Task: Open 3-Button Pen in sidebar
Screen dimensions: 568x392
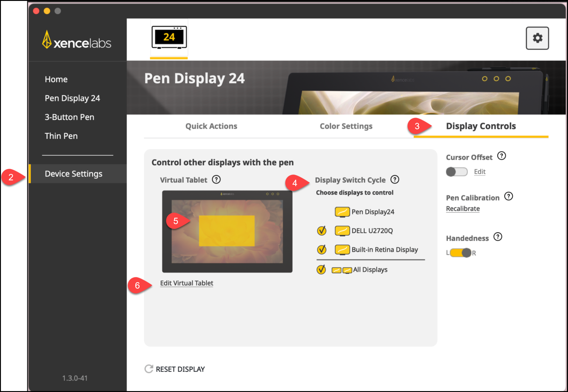Action: 69,117
